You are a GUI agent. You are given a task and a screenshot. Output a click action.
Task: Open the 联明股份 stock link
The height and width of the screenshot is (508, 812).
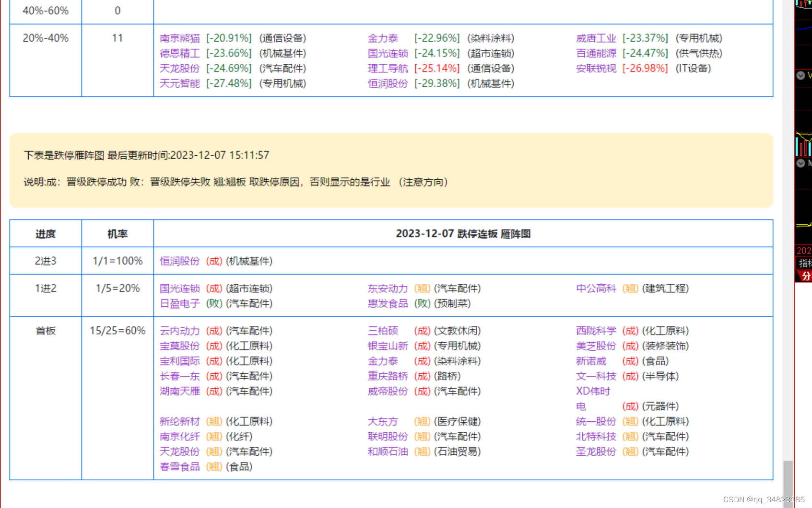pyautogui.click(x=388, y=437)
